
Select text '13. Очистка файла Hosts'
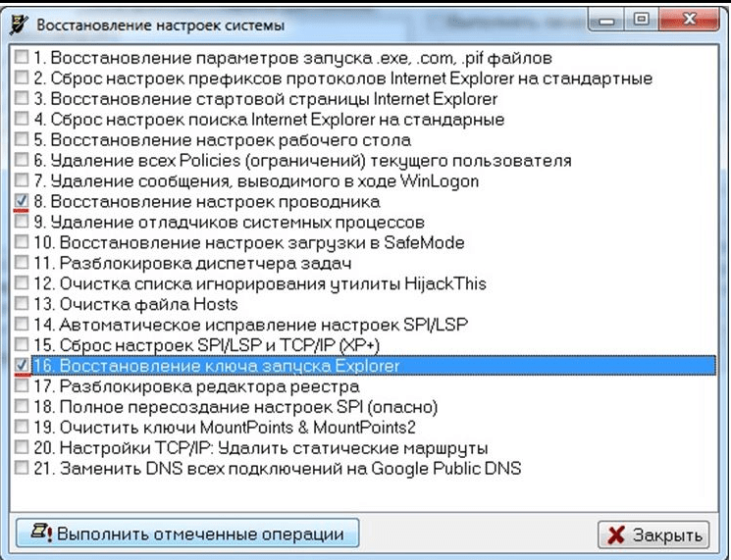coord(135,304)
